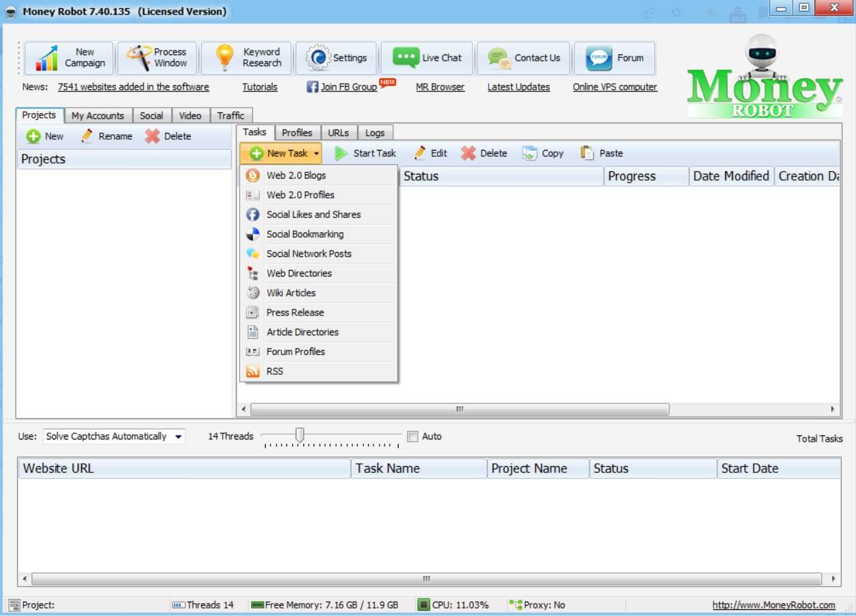Click the Project Name column header

(538, 469)
